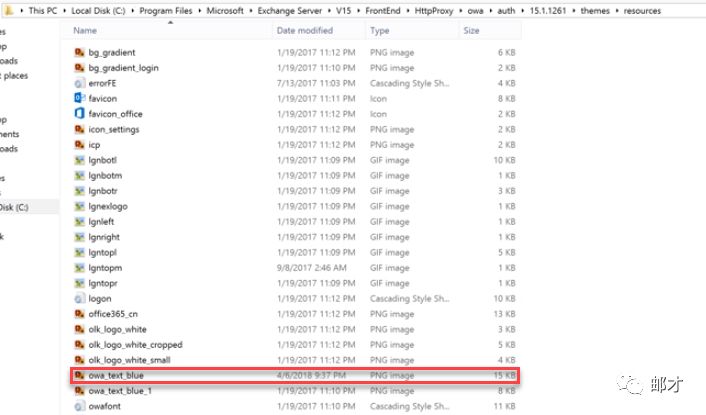The width and height of the screenshot is (706, 415).
Task: Sort files by Size column header
Action: [x=471, y=31]
